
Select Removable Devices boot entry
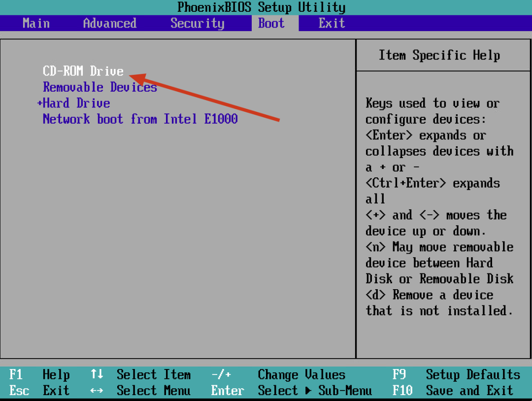click(x=100, y=87)
